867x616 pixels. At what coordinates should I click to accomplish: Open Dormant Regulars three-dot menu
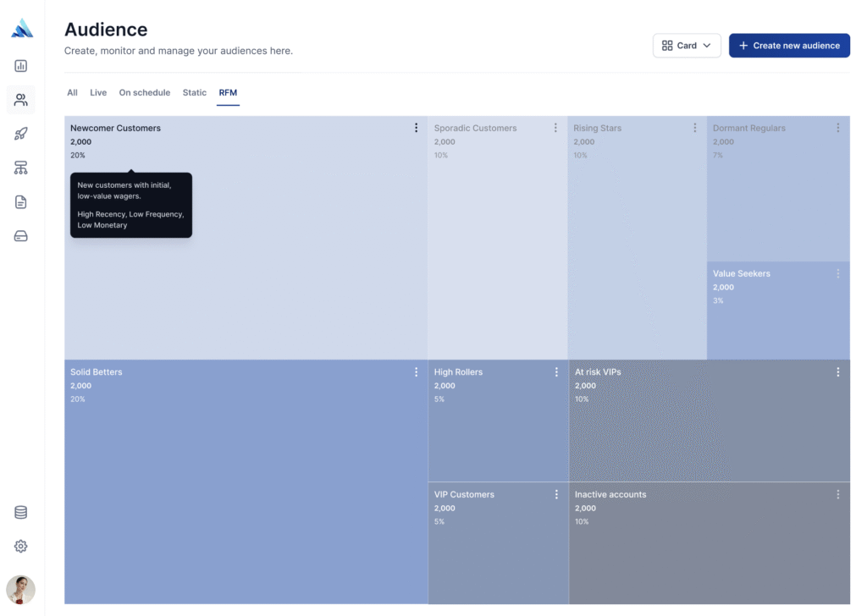(x=838, y=128)
